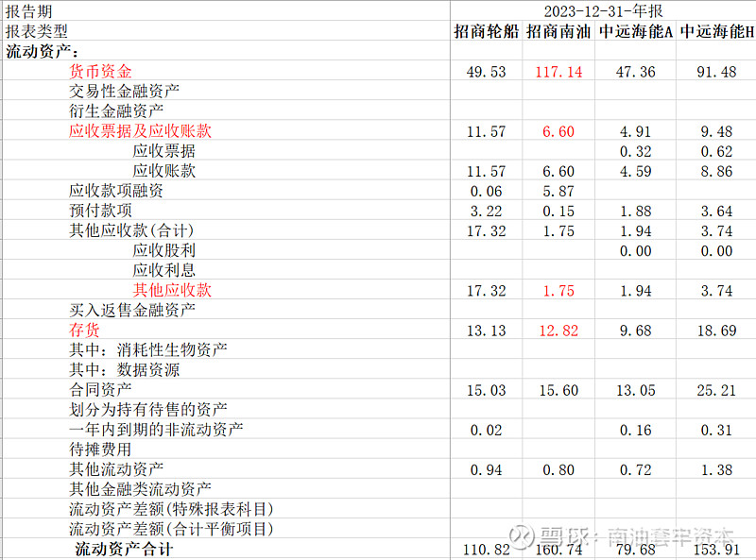Viewport: 756px width, 560px height.
Task: Select the red 其他应收款 row label
Action: pyautogui.click(x=172, y=290)
